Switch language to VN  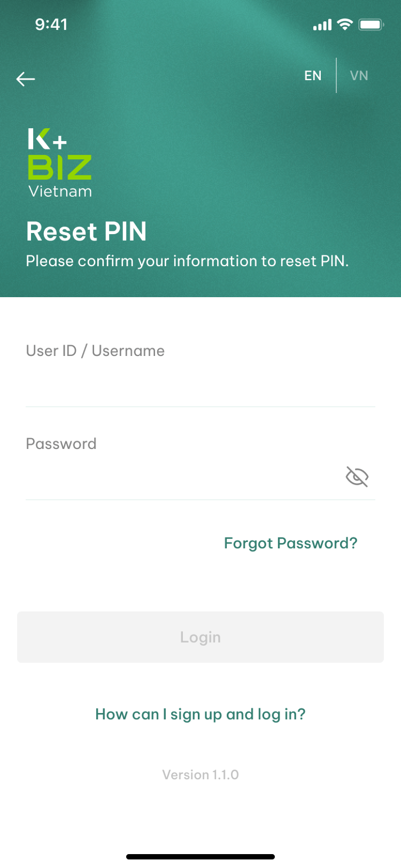359,76
